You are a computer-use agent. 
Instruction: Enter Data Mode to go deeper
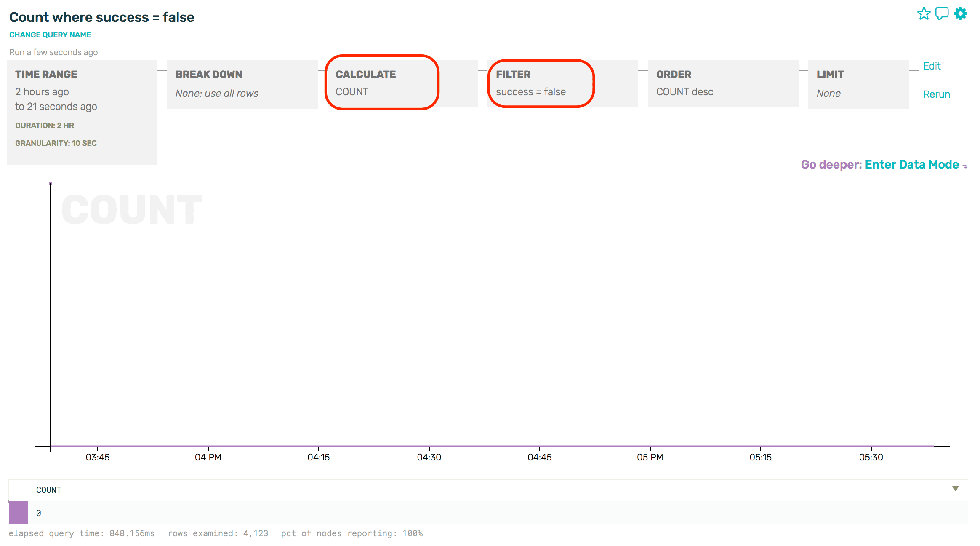click(911, 164)
